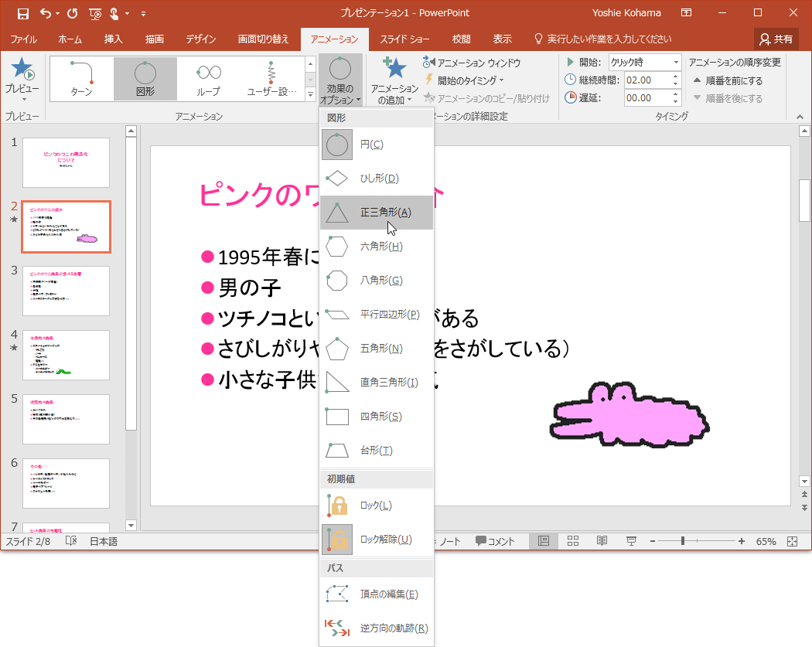The height and width of the screenshot is (647, 812).
Task: Switch to the 挿入 tab
Action: (113, 39)
